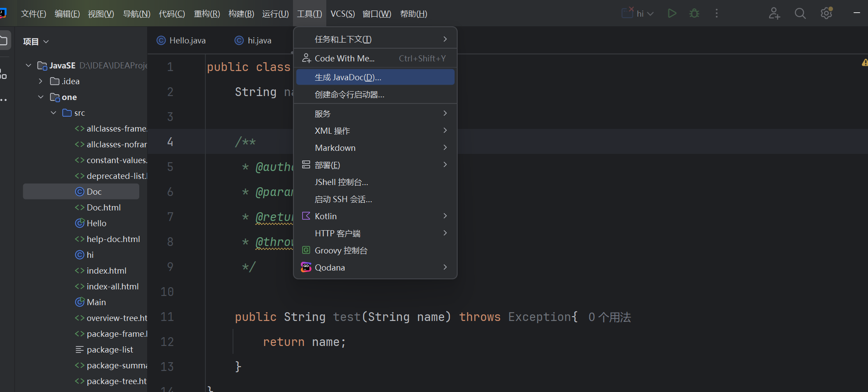Screen dimensions: 868x392
Task: Select Doc.html in the project tree
Action: (104, 207)
